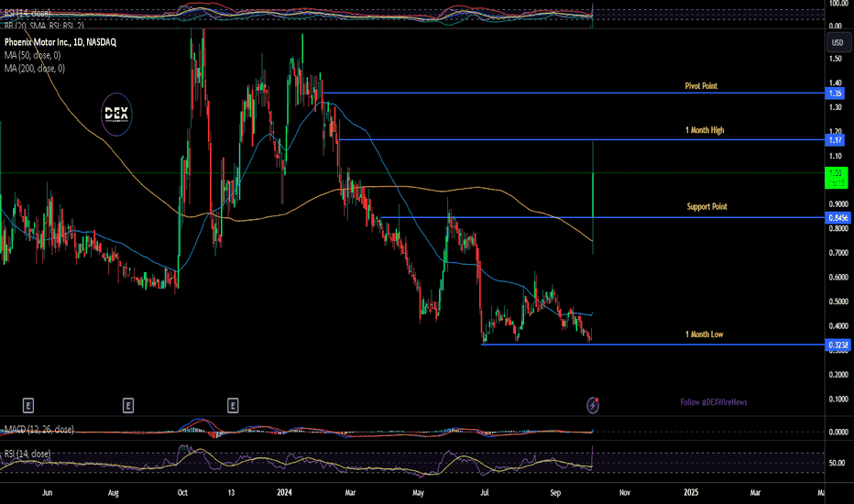Image resolution: width=854 pixels, height=504 pixels.
Task: Click the earnings 'E' marker near November 13
Action: pyautogui.click(x=233, y=405)
